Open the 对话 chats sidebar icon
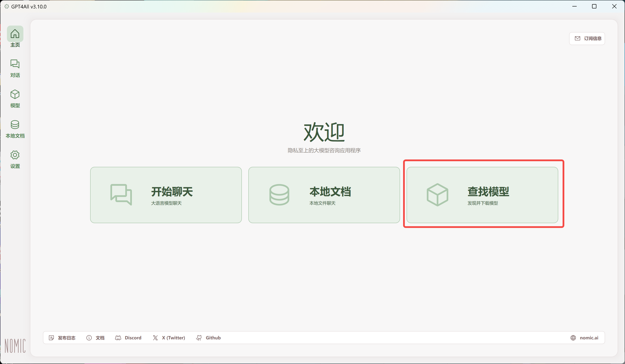The height and width of the screenshot is (364, 625). coord(15,64)
